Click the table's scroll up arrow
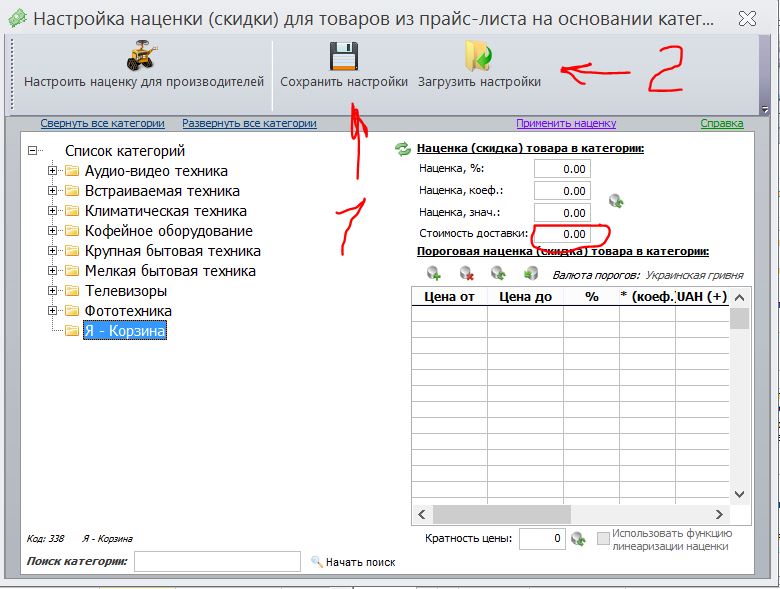This screenshot has height=589, width=780. click(739, 298)
